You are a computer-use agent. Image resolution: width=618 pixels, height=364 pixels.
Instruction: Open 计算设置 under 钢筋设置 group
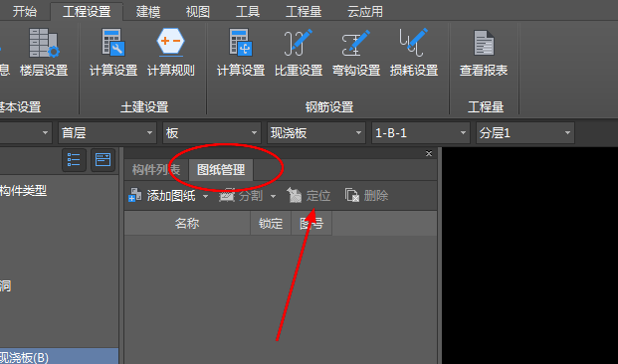point(241,52)
